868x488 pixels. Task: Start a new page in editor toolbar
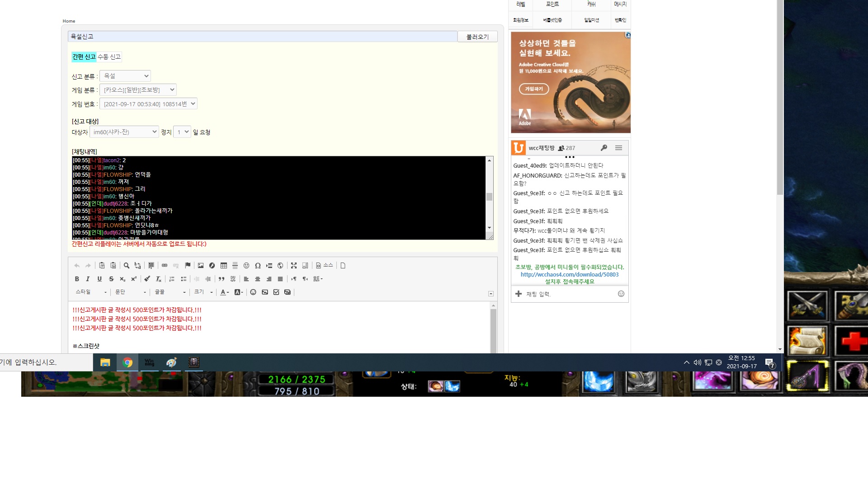(343, 266)
